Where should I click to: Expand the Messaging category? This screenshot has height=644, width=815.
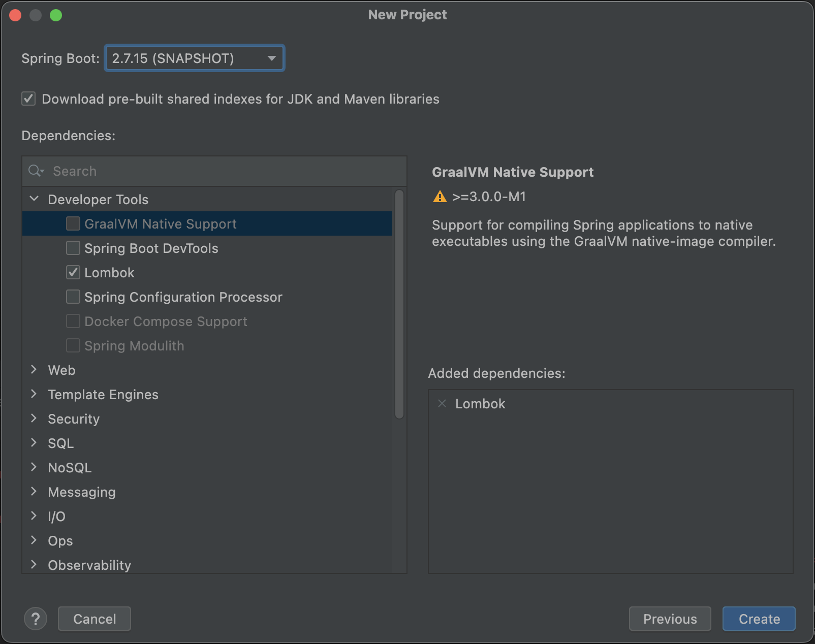34,492
